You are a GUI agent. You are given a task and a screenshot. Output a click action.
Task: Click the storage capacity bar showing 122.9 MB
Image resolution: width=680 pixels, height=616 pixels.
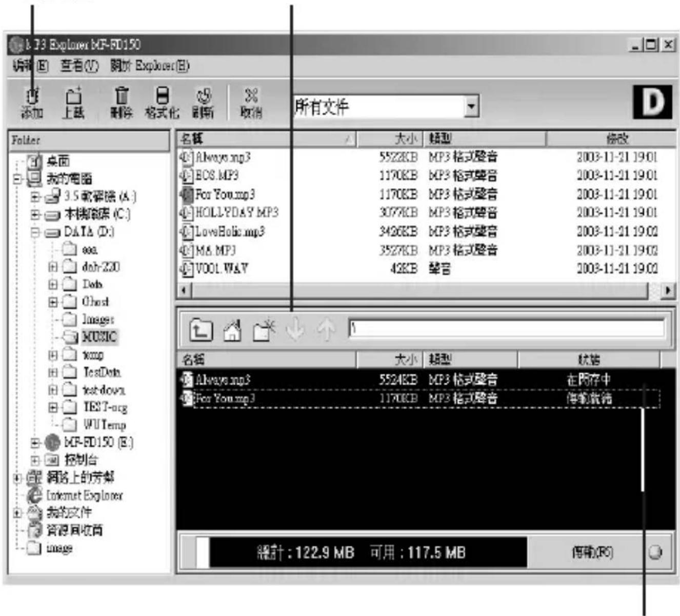point(361,552)
